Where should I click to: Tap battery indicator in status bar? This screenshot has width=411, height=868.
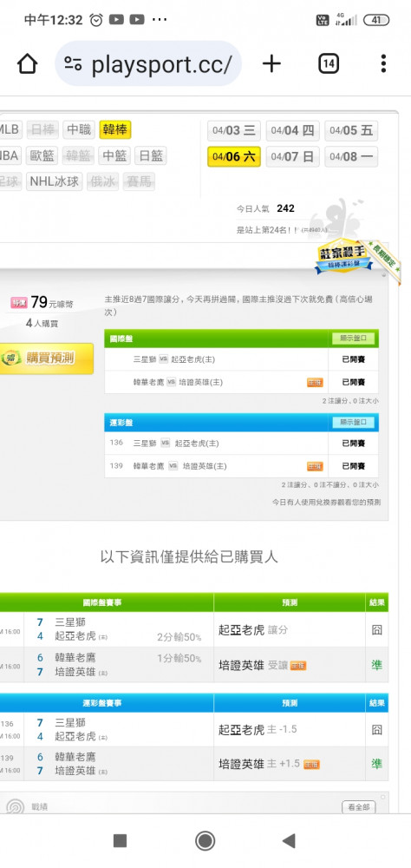click(x=376, y=20)
